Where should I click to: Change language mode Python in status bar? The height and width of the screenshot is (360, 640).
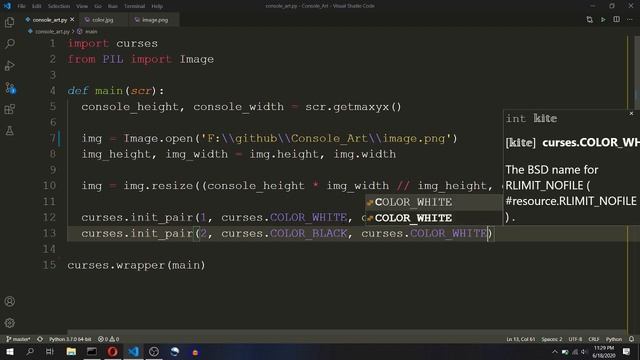[613, 339]
